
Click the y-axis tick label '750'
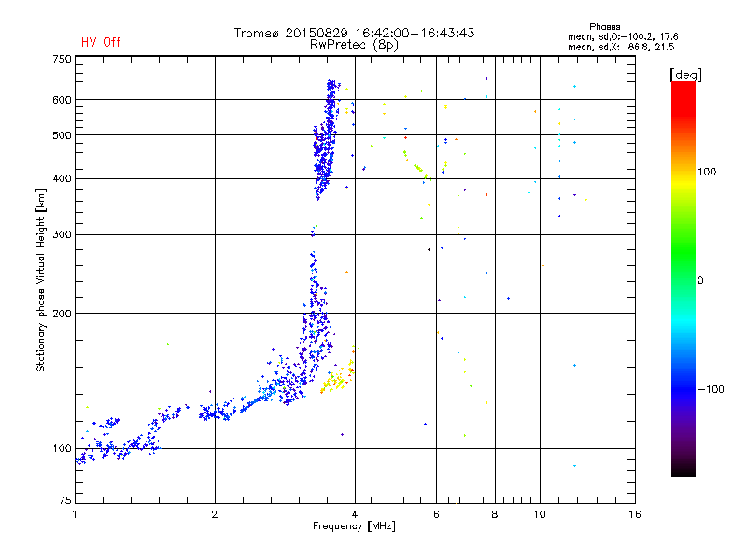coord(62,59)
